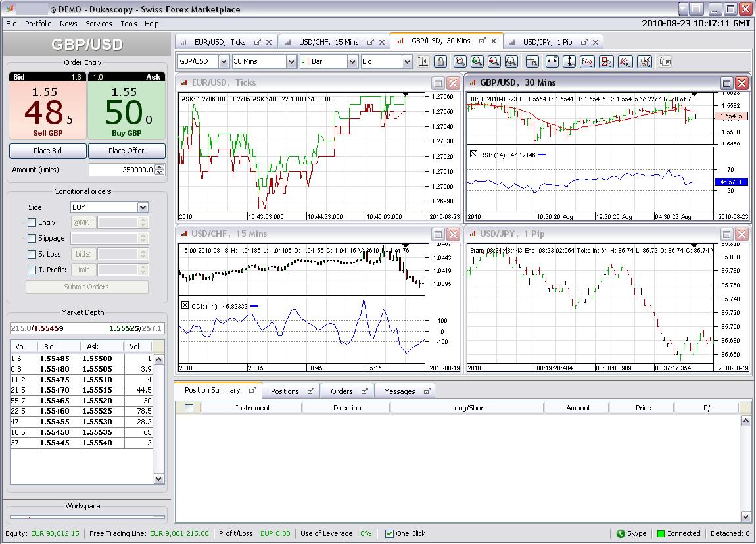Open the 30 Mins period dropdown
The width and height of the screenshot is (756, 544).
291,62
